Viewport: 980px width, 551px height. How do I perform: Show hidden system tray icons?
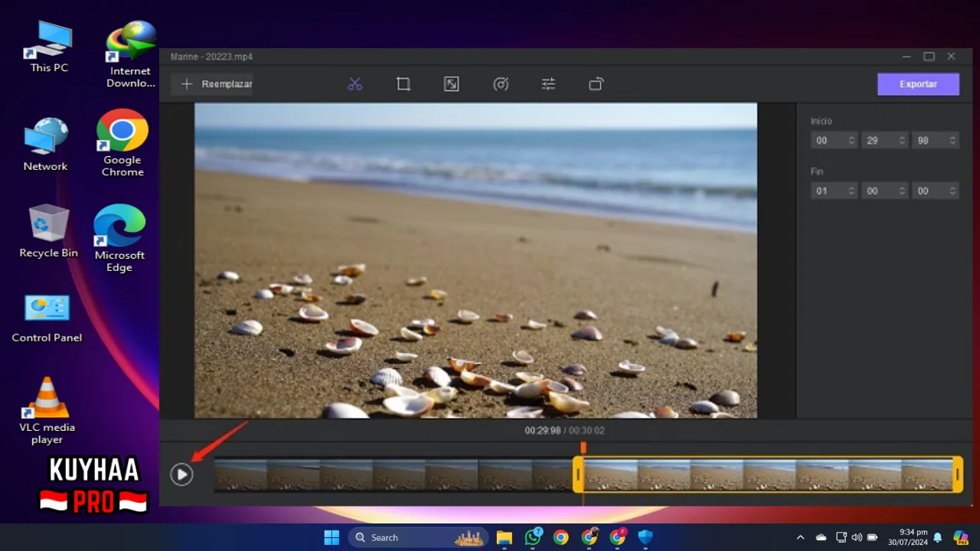tap(801, 537)
